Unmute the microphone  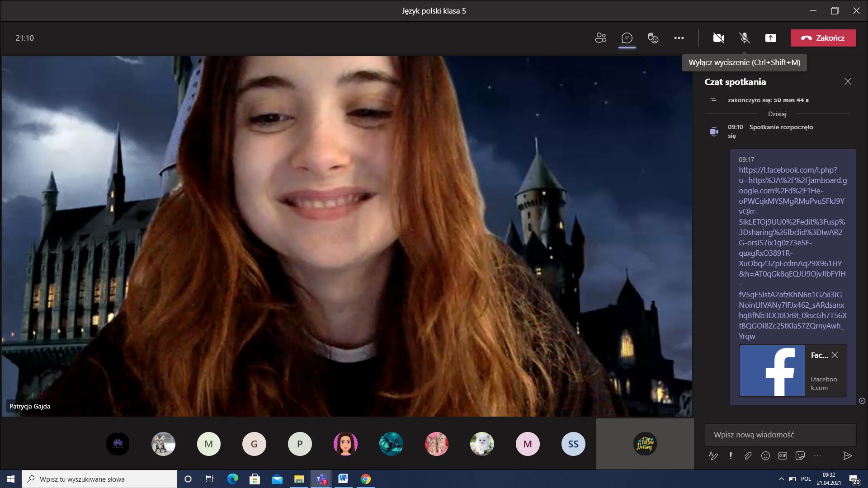point(745,38)
